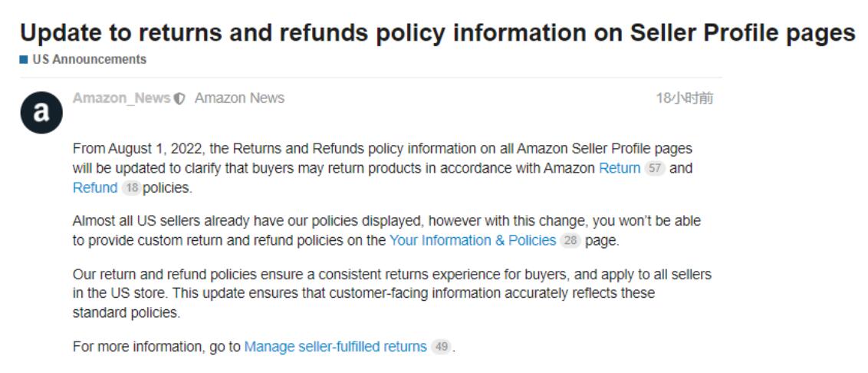Click the 'For more information, go to' text
Viewport: 868px width, 373px height.
(156, 347)
